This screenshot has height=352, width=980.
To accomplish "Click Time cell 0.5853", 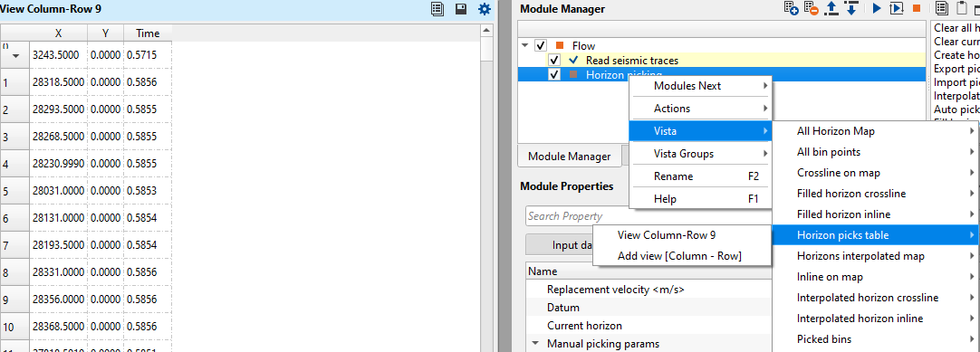I will click(148, 190).
